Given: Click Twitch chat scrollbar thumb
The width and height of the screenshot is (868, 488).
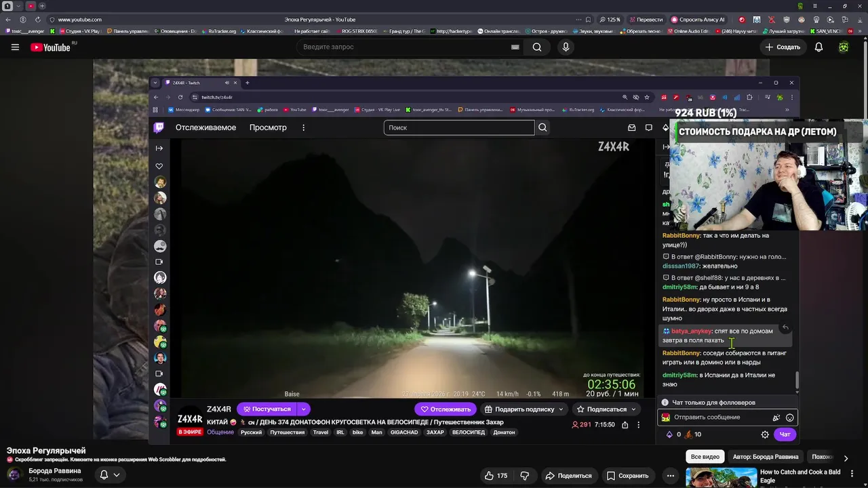Looking at the screenshot, I should pyautogui.click(x=797, y=381).
